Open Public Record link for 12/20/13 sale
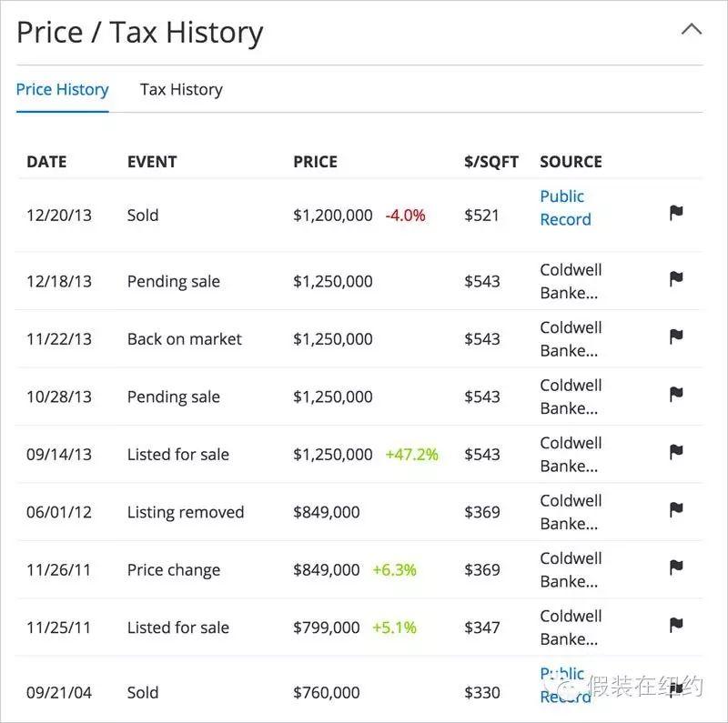728x723 pixels. [x=565, y=207]
